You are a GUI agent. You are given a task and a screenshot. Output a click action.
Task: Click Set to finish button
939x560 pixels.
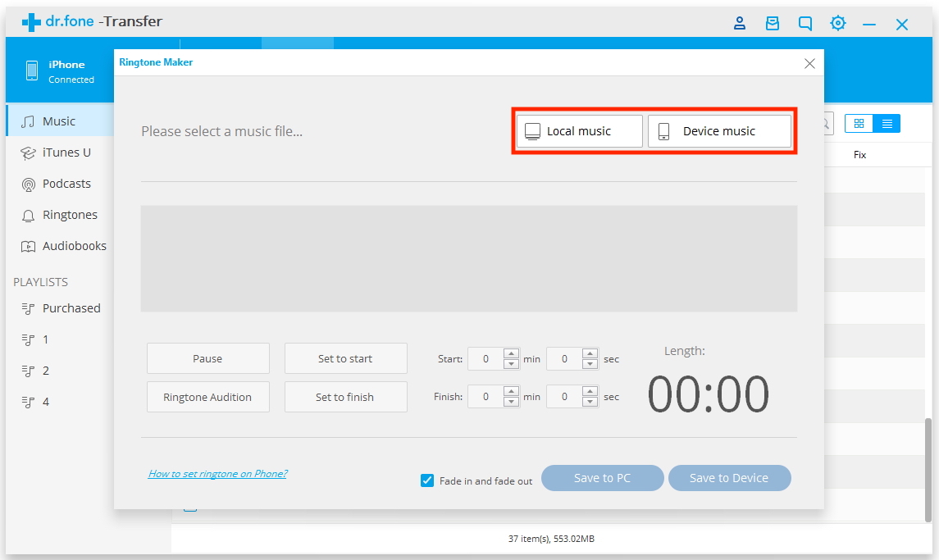(345, 397)
